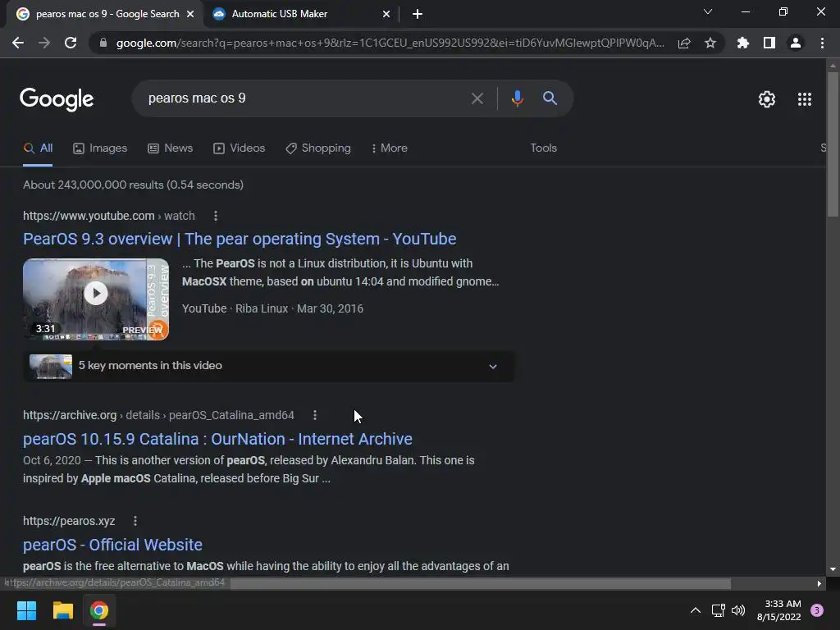Open the network tray icon
The image size is (840, 630).
click(718, 610)
